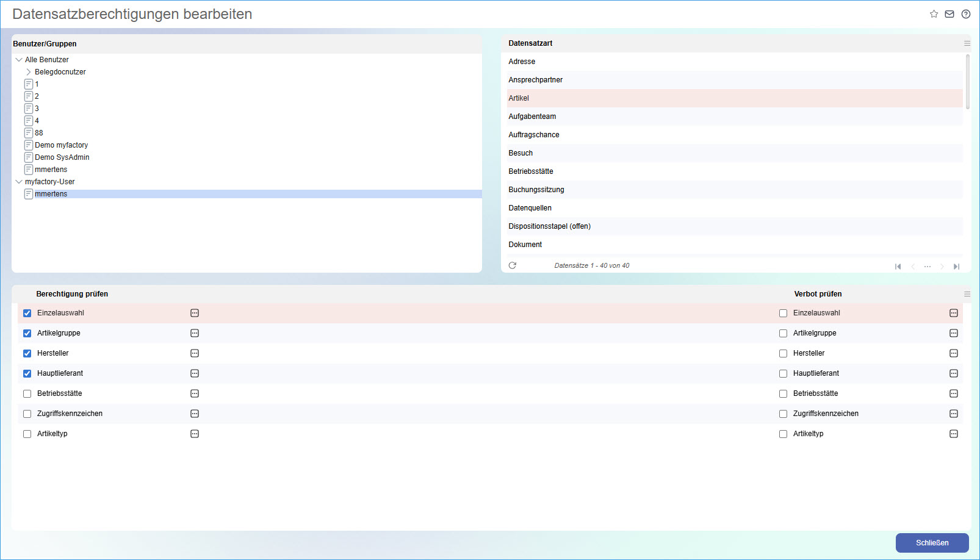Select user Demo SysAdmin

(x=62, y=157)
